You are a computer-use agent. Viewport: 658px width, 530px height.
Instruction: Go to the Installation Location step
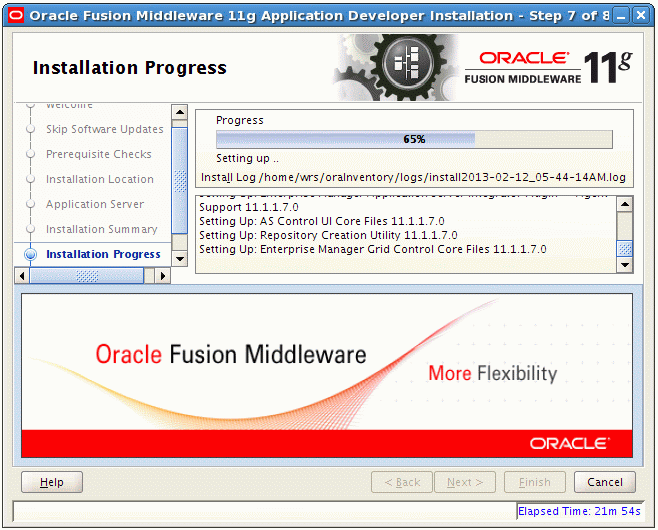tap(99, 179)
